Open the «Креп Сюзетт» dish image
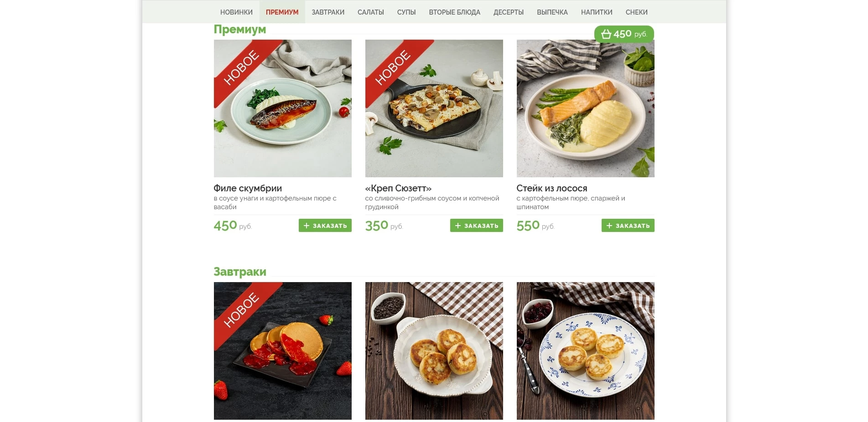This screenshot has height=422, width=868. [x=434, y=108]
